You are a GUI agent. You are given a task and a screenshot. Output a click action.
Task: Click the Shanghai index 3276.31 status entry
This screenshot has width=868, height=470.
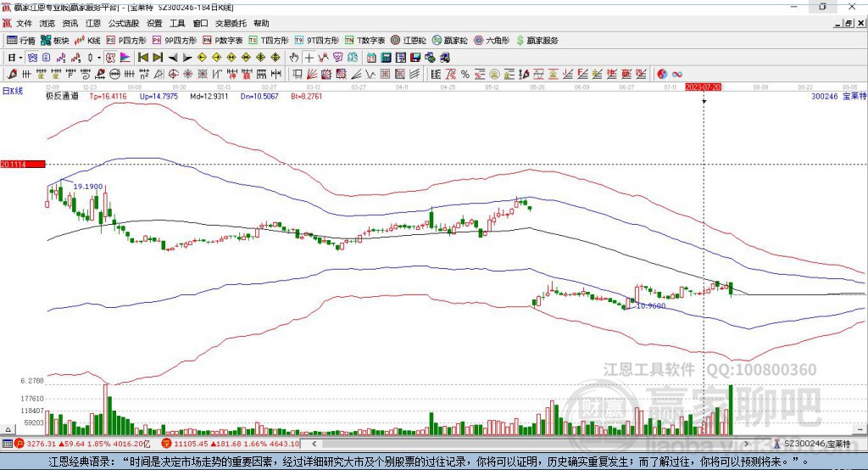pyautogui.click(x=82, y=444)
